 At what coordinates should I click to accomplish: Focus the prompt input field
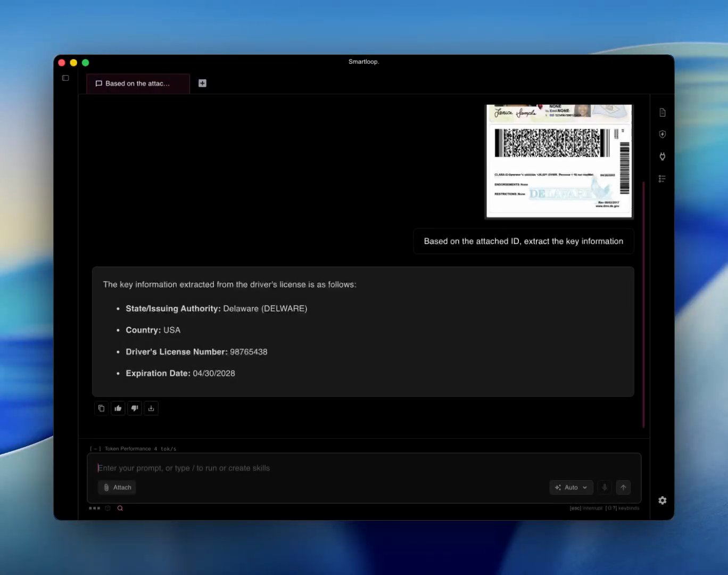364,468
